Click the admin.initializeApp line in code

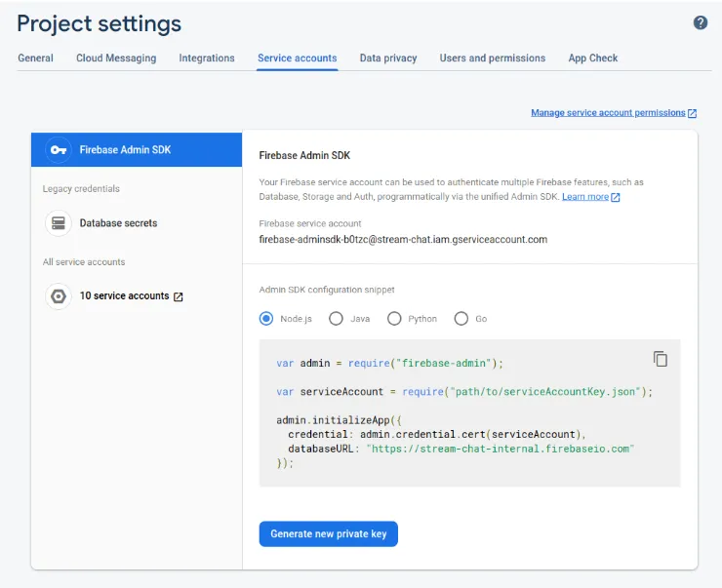point(339,420)
